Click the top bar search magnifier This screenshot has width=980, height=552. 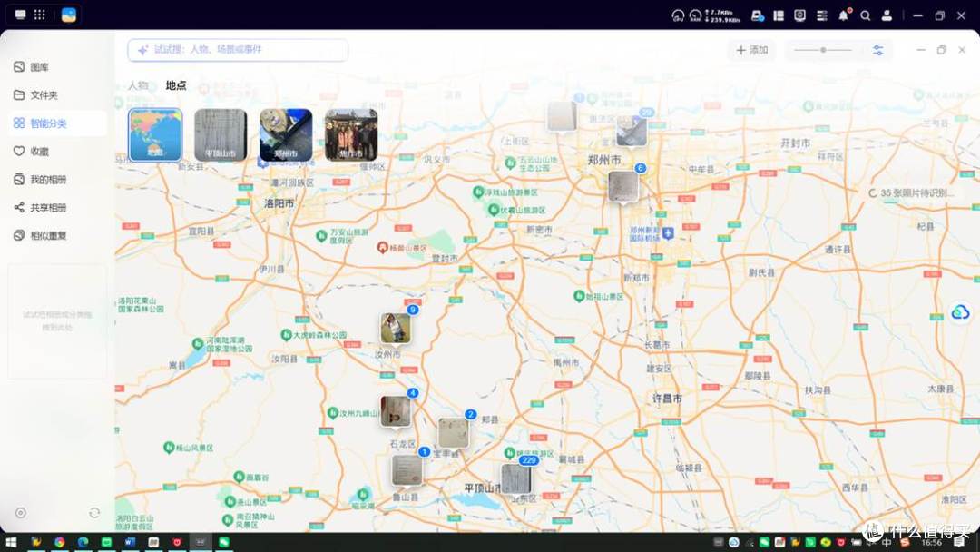click(x=866, y=15)
